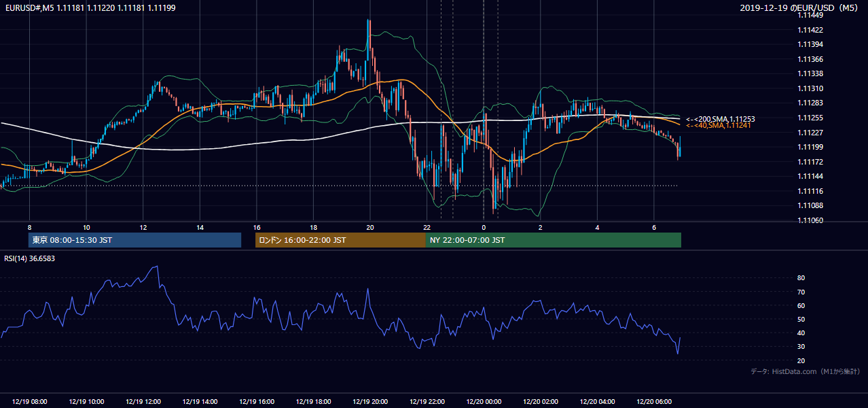Click price axis value 1.11422
Screen dimensions: 868x408
810,30
